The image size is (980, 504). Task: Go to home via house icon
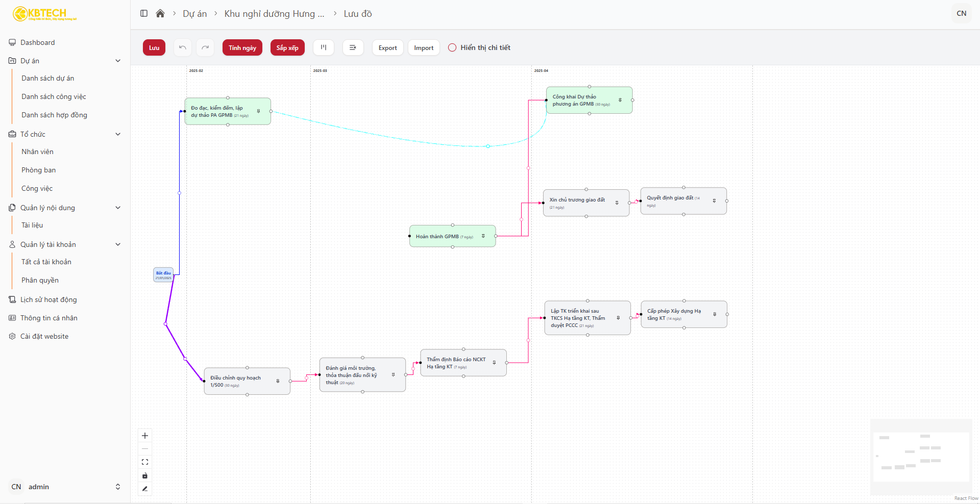(160, 13)
